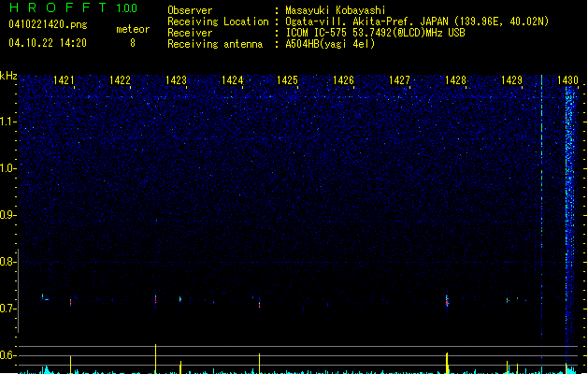The height and width of the screenshot is (374, 588).
Task: Click the Receiving antenna label
Action: [x=215, y=44]
